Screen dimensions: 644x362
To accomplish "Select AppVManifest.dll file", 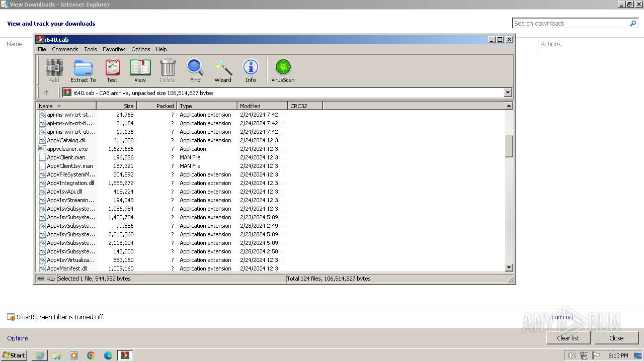I will pyautogui.click(x=67, y=268).
